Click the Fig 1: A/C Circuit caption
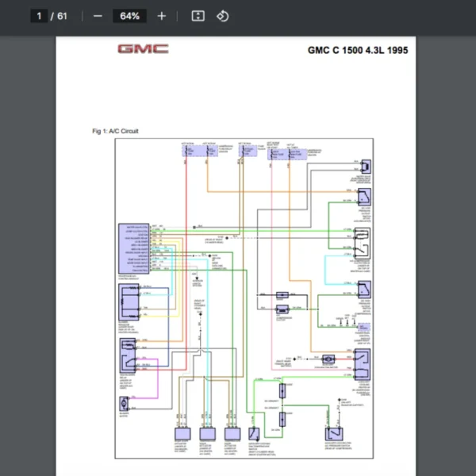 click(115, 131)
